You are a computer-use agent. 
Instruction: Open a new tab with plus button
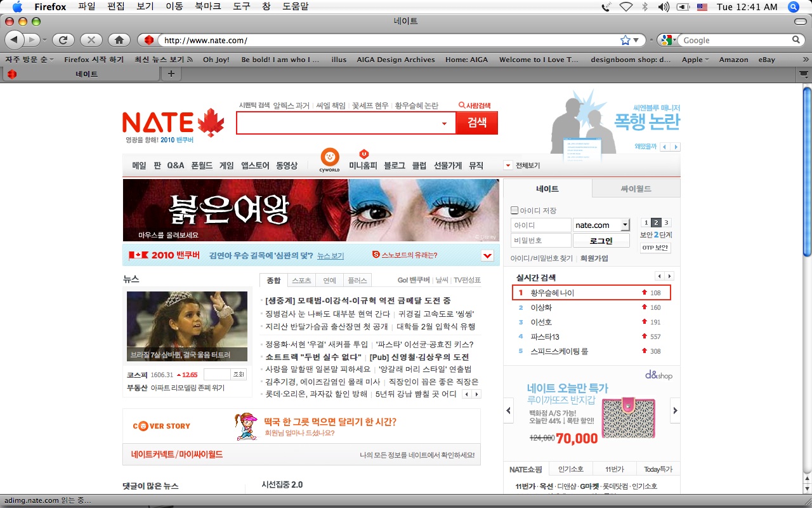(171, 74)
